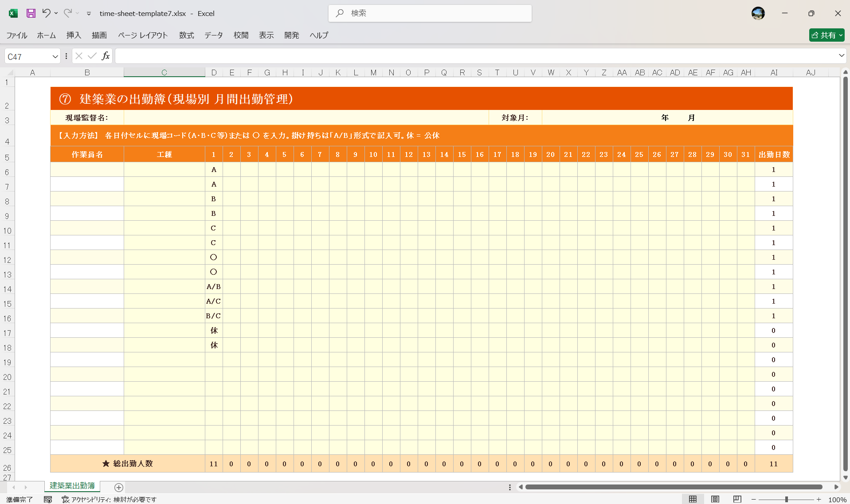
Task: Click the macro recording status icon
Action: [x=48, y=500]
